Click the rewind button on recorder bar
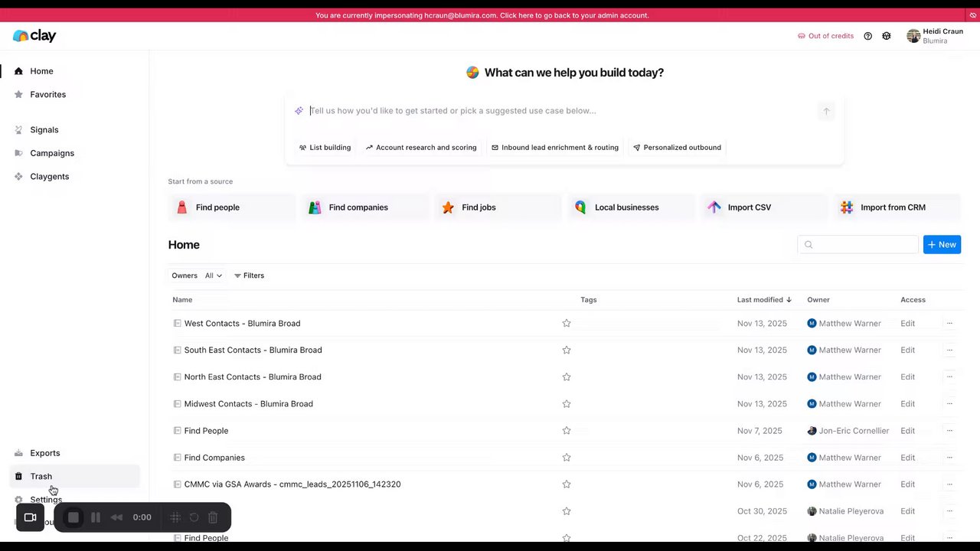Image resolution: width=980 pixels, height=551 pixels. pyautogui.click(x=116, y=517)
